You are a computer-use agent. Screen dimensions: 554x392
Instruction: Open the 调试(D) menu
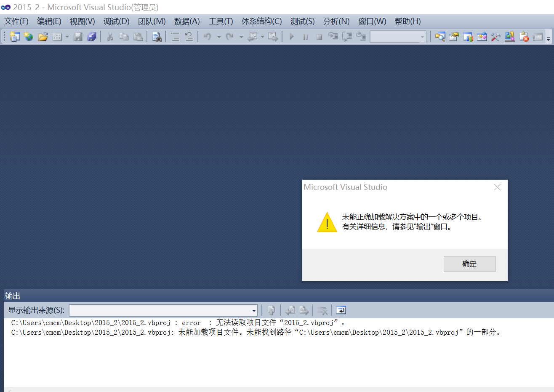coord(117,21)
